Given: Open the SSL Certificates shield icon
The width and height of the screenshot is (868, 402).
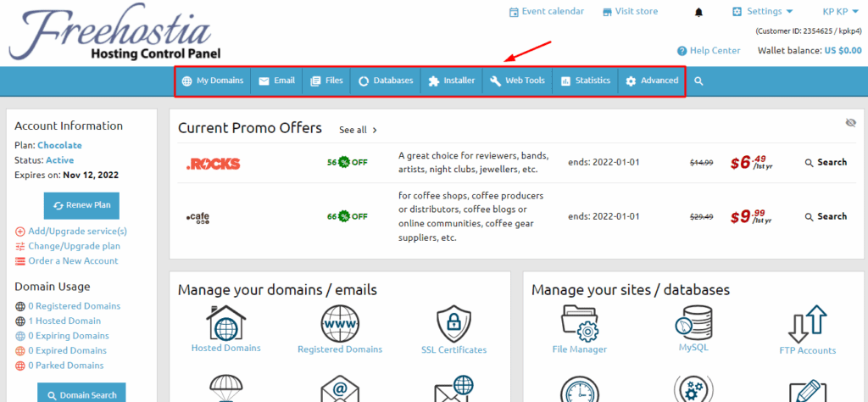Looking at the screenshot, I should tap(454, 324).
